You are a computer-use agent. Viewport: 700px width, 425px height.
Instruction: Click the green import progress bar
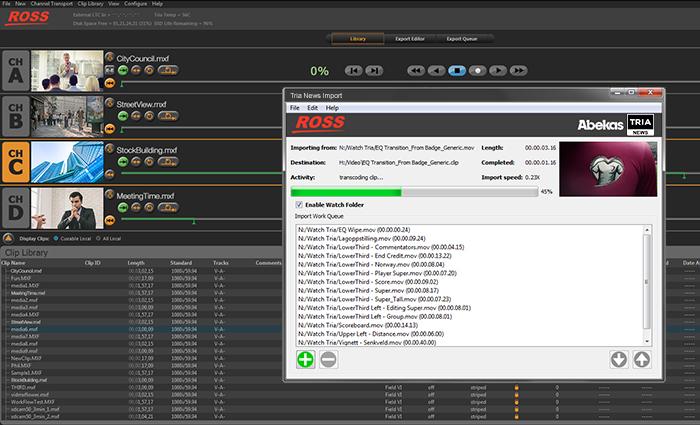[x=346, y=190]
